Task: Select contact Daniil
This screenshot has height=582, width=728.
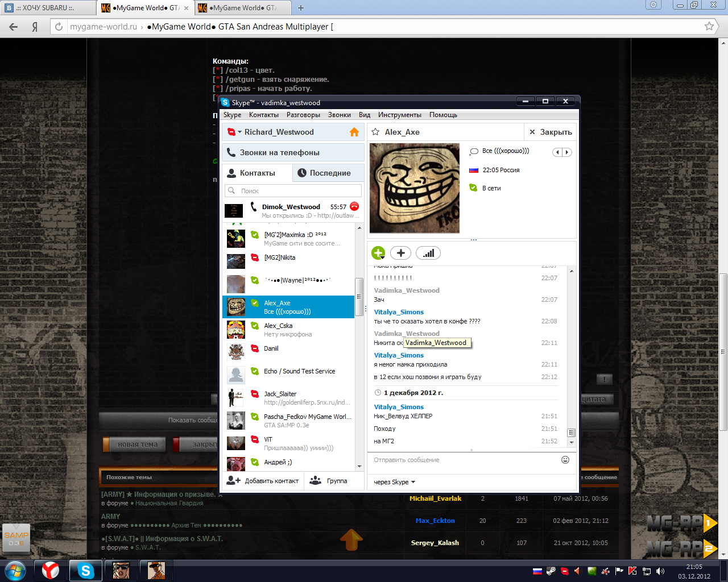Action: click(288, 352)
